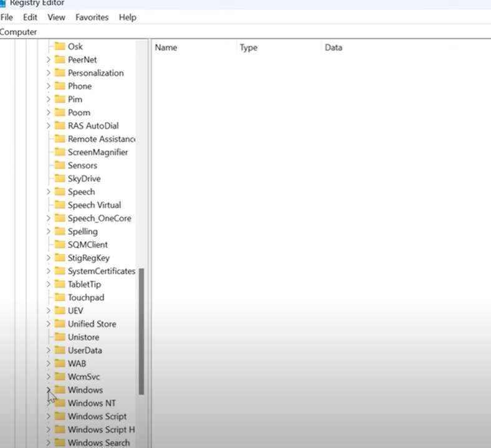Select the Personalization key label
Viewport: 491px width, 448px height.
click(x=96, y=73)
